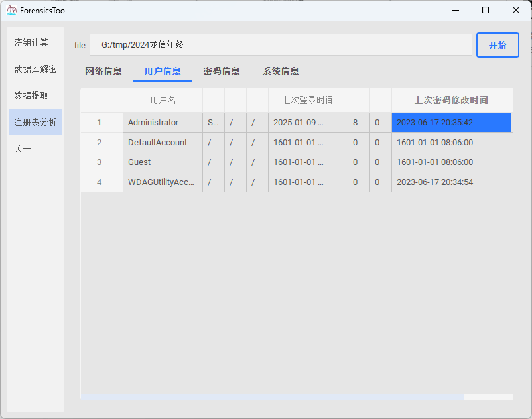The height and width of the screenshot is (419, 532).
Task: Go to 数据提取 in the sidebar
Action: [31, 95]
